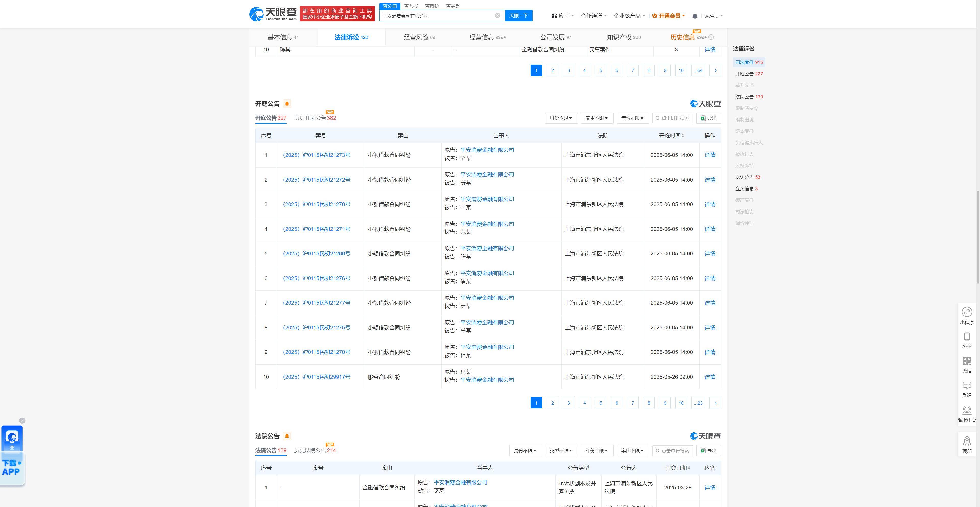Switch to the 经营风险 tab
Image resolution: width=980 pixels, height=507 pixels.
point(419,37)
